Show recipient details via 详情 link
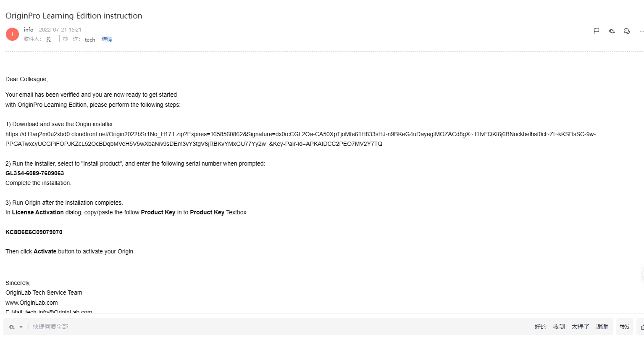 click(x=107, y=39)
